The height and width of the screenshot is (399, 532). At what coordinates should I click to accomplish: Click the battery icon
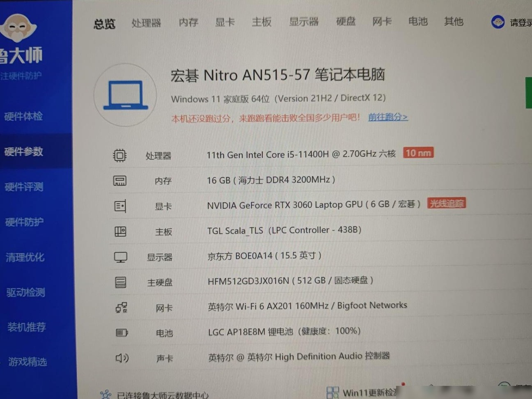(122, 332)
